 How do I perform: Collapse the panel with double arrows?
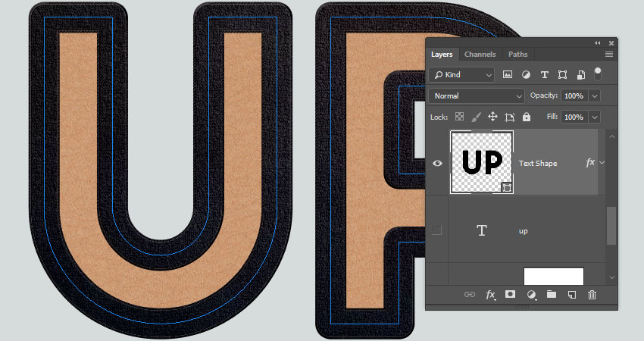click(598, 42)
